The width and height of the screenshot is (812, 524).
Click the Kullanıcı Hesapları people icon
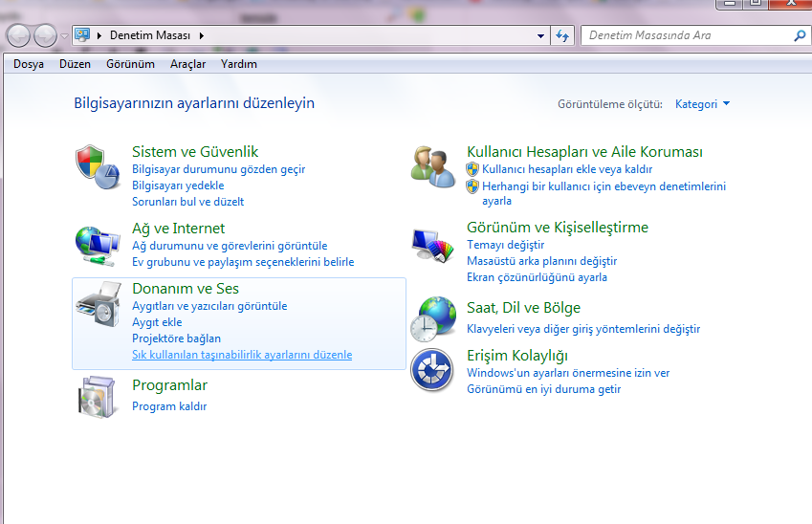pyautogui.click(x=432, y=167)
